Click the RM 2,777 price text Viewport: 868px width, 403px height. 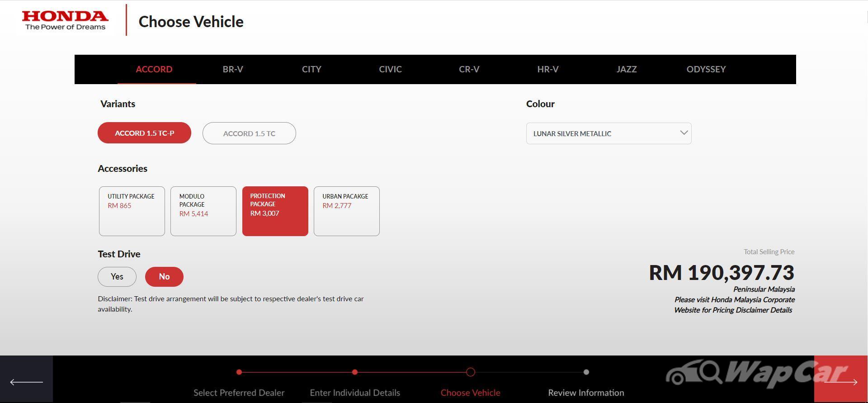[337, 206]
